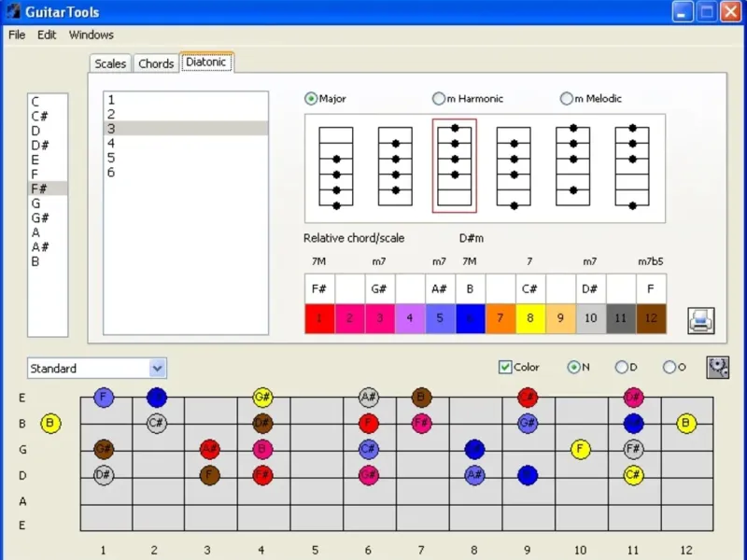Image resolution: width=747 pixels, height=560 pixels.
Task: Click the light orange swatch numbered 9
Action: [561, 318]
